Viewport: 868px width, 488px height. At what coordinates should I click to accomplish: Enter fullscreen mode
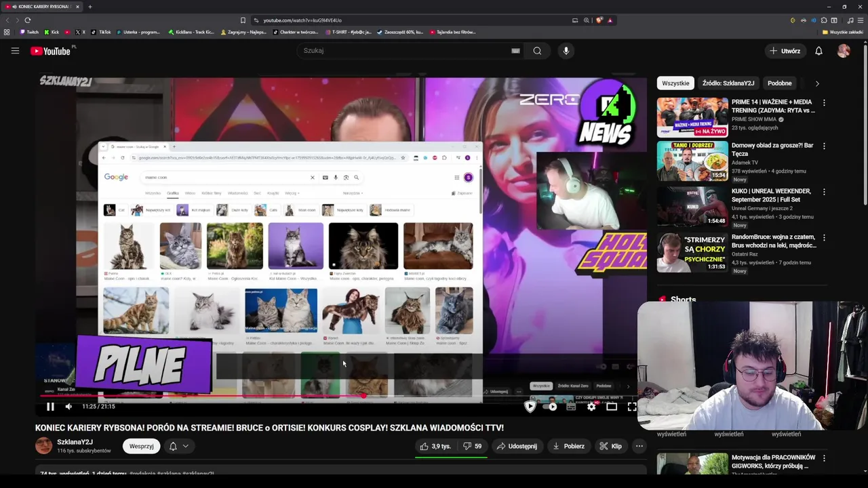pyautogui.click(x=631, y=407)
